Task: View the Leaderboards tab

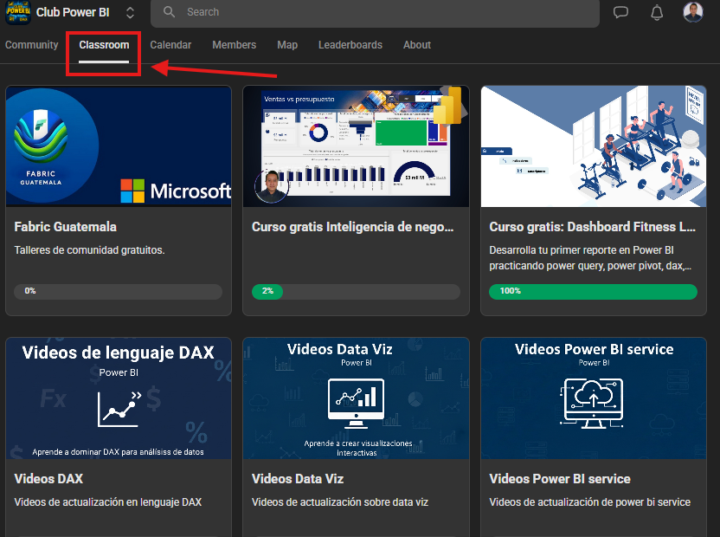Action: pos(350,45)
